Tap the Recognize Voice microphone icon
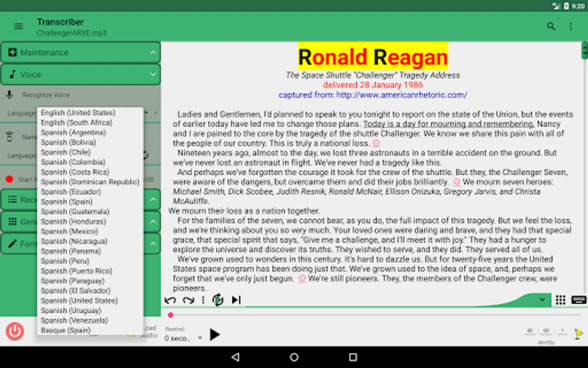The height and width of the screenshot is (368, 588). [9, 95]
